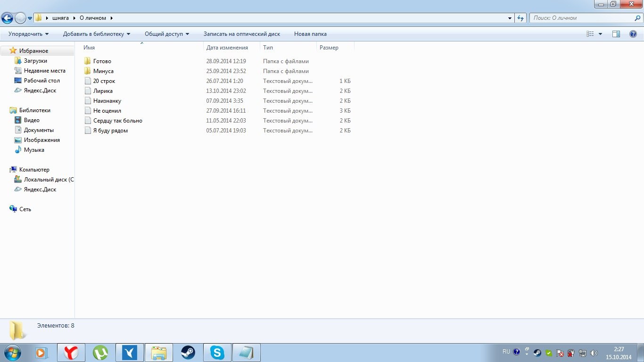The width and height of the screenshot is (644, 362).
Task: Open the view options dropdown arrow
Action: [x=600, y=34]
